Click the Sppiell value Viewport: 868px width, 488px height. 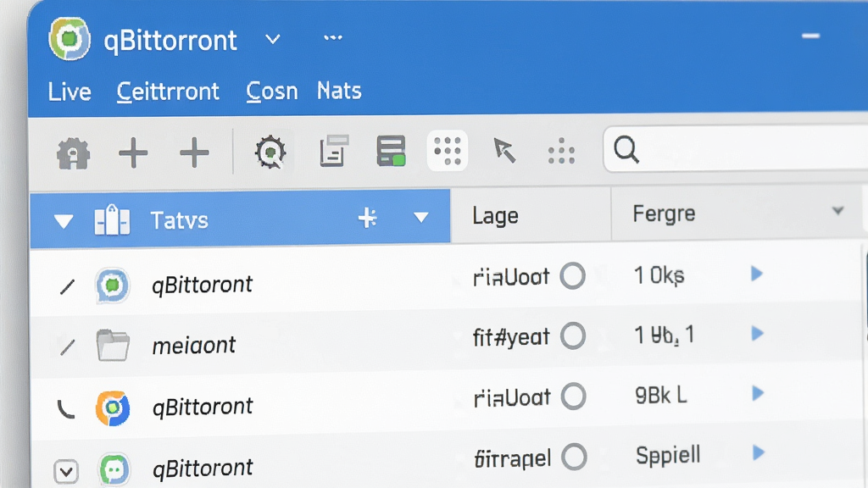(668, 456)
